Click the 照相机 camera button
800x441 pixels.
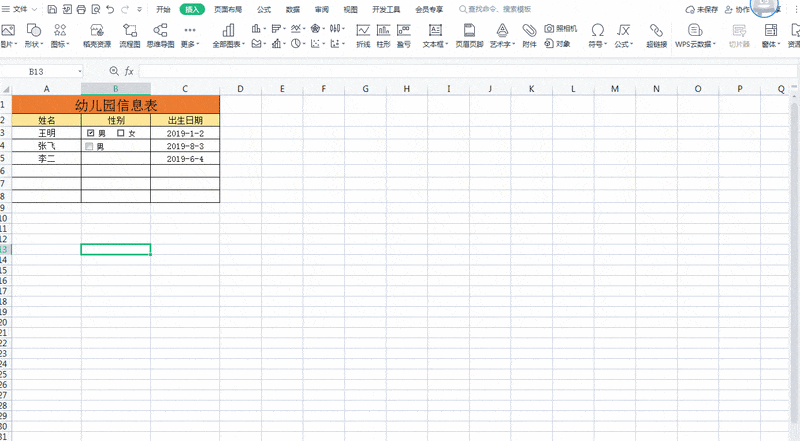click(x=560, y=29)
